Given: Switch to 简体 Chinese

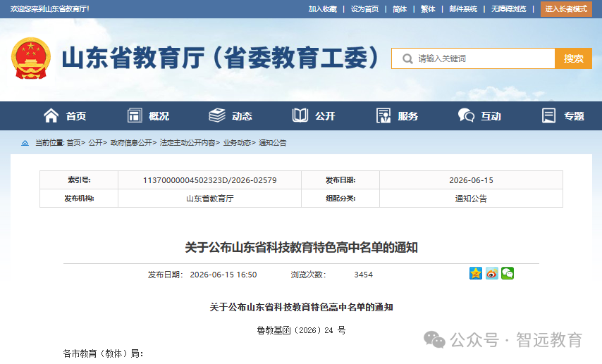Looking at the screenshot, I should point(400,9).
